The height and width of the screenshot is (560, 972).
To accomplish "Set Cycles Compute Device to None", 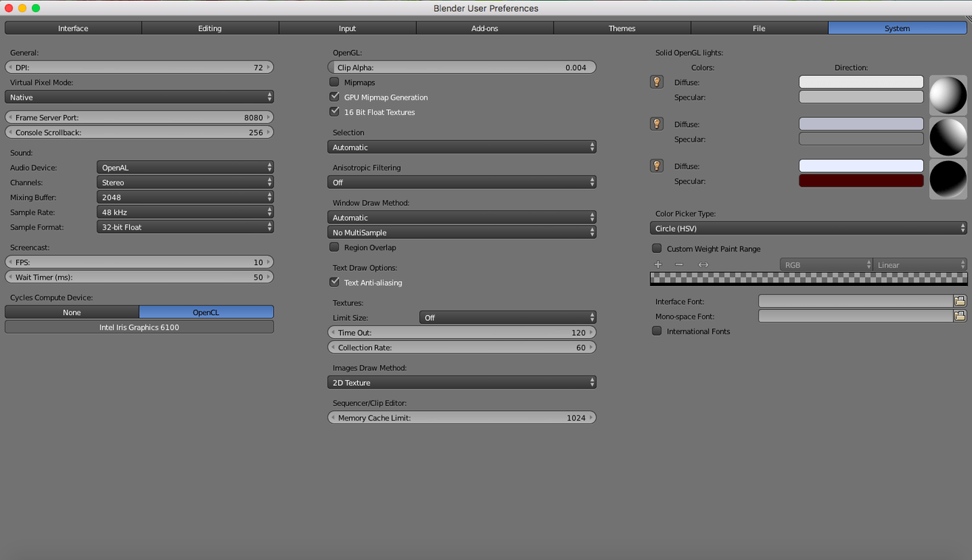I will tap(72, 312).
